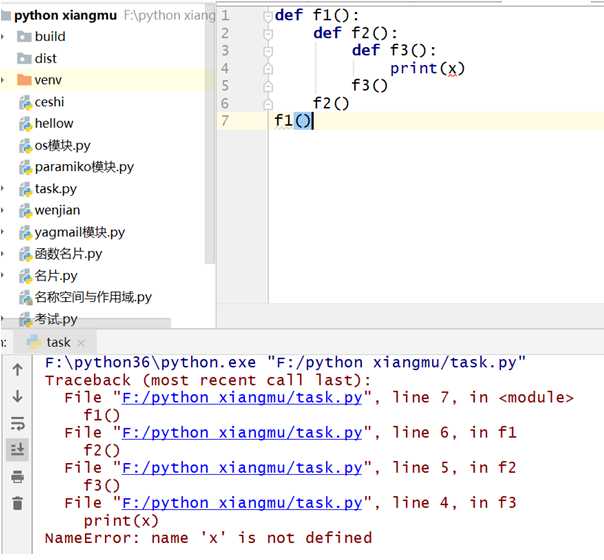Place cursor on print(x) in editor
This screenshot has width=604, height=560.
click(428, 69)
